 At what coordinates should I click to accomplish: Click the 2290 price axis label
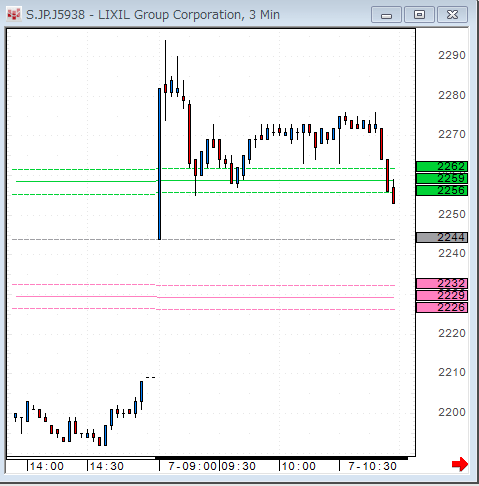[x=452, y=55]
